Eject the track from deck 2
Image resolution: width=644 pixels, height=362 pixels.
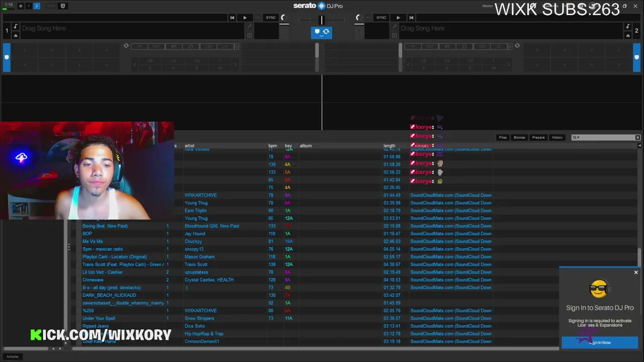click(628, 35)
